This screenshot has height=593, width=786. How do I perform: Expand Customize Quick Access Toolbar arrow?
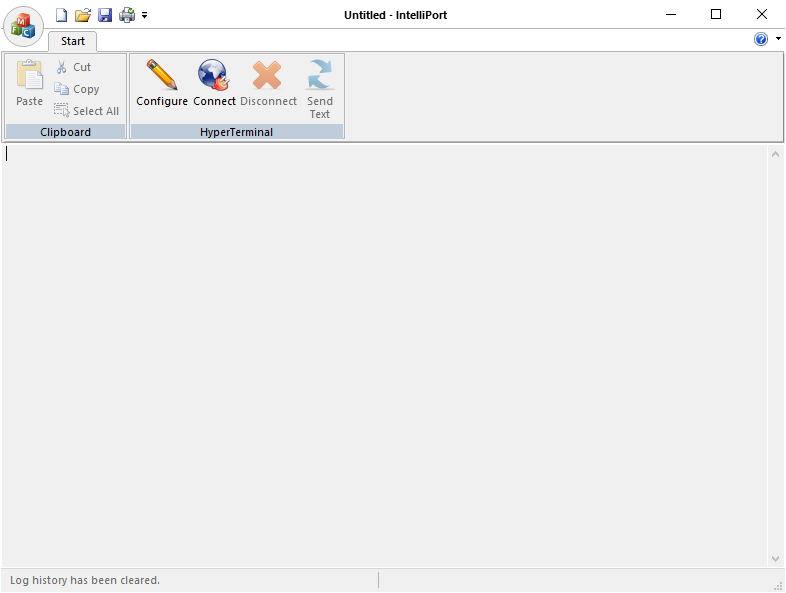coord(145,16)
